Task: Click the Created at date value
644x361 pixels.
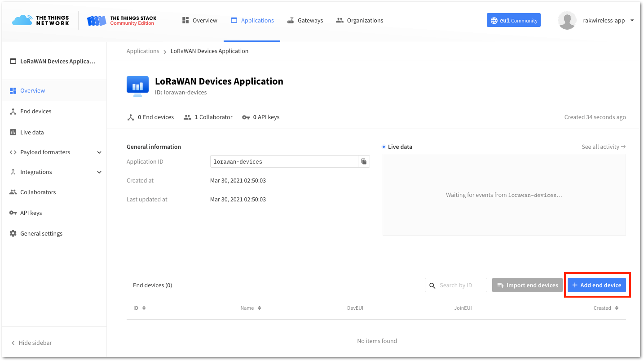Action: (238, 180)
